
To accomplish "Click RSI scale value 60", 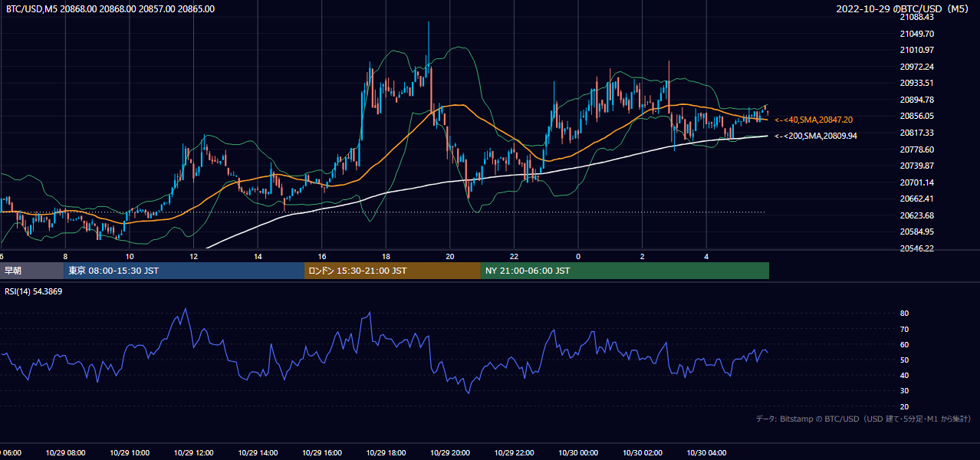I will click(905, 344).
